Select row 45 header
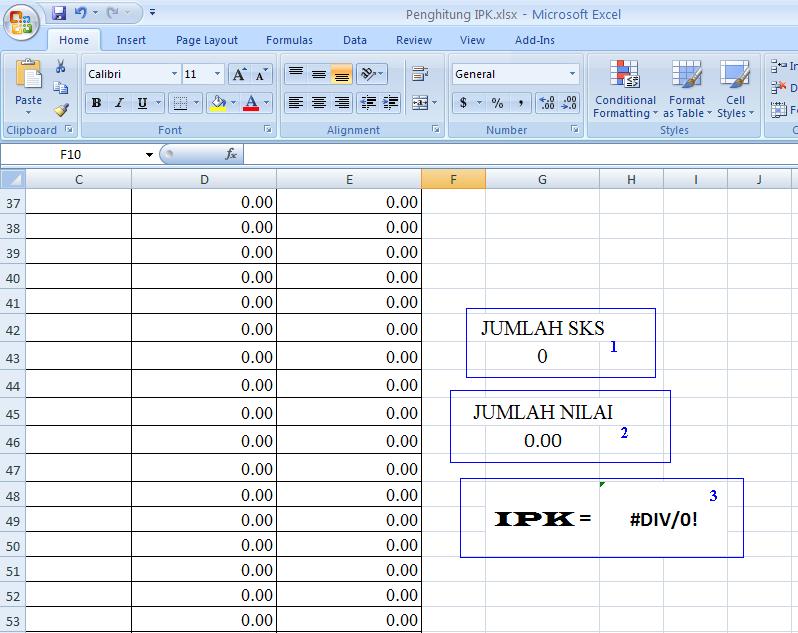 [x=13, y=414]
